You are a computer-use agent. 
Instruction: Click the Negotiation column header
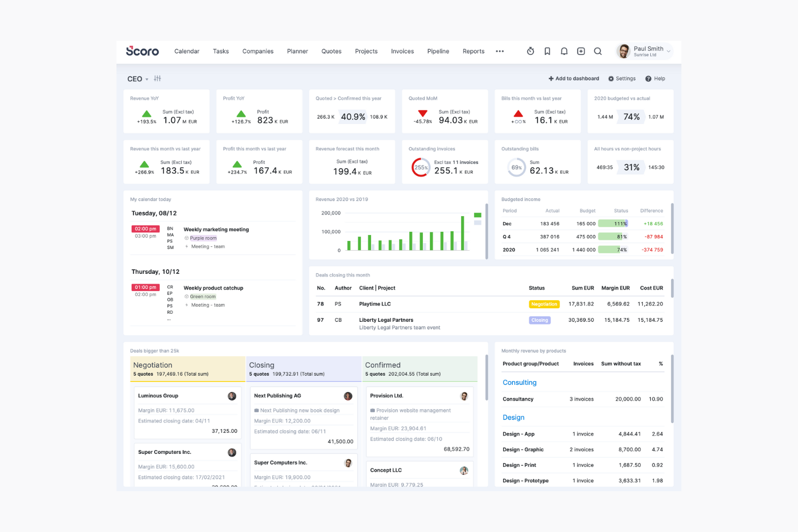pos(188,369)
